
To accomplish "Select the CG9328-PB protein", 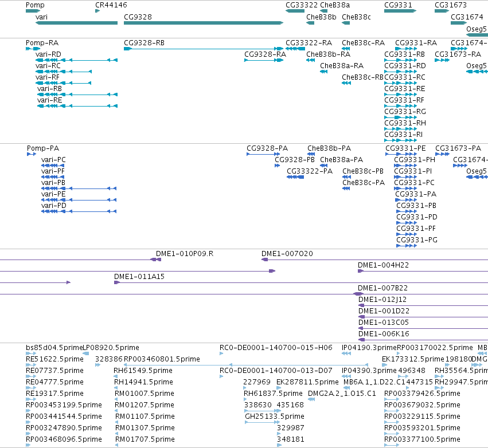I will (x=278, y=166).
